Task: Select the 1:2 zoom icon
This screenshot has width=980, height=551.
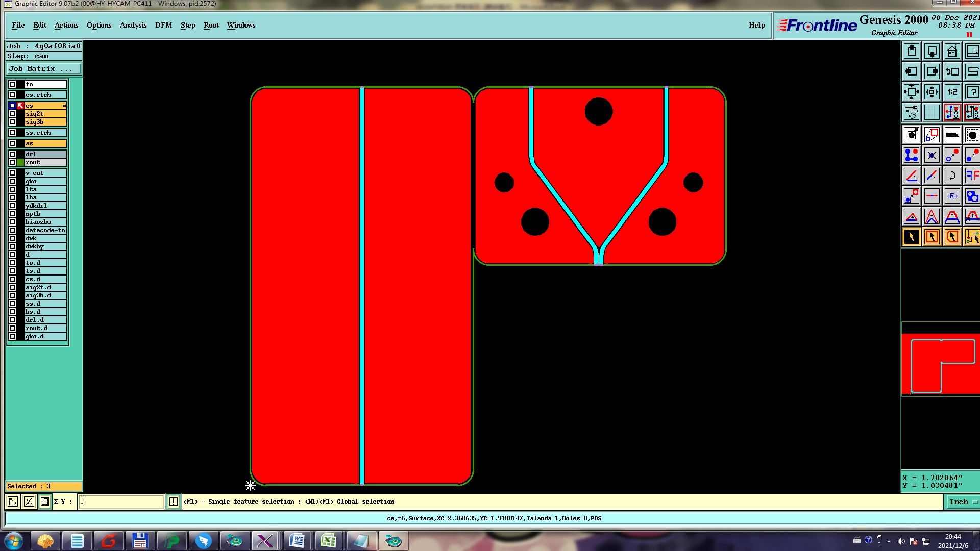Action: coord(952,92)
